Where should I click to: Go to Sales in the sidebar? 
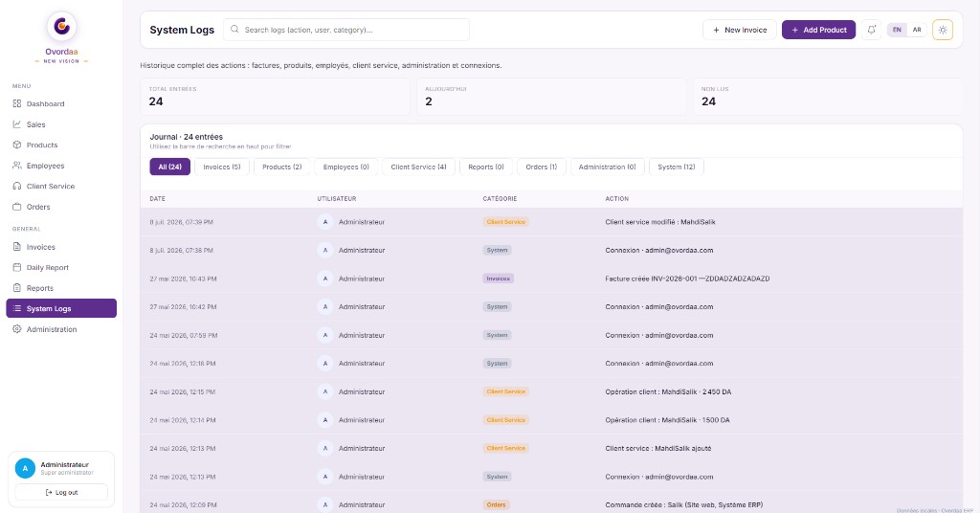pyautogui.click(x=61, y=124)
